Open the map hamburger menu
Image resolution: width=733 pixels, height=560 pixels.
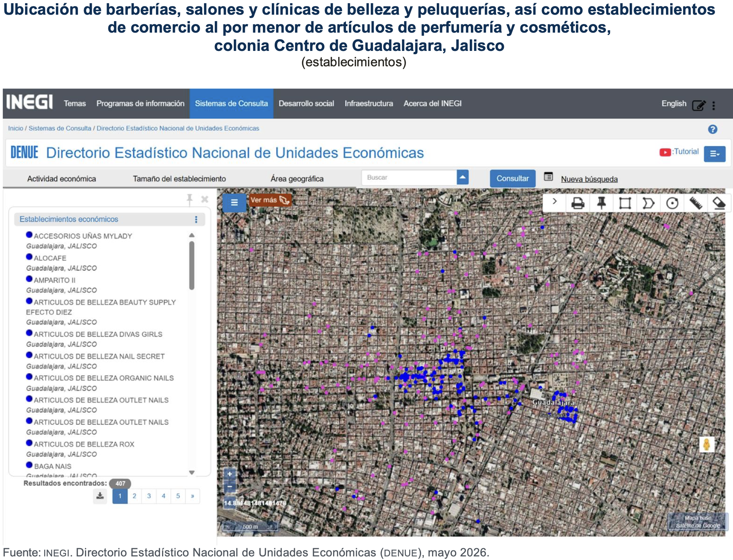pyautogui.click(x=234, y=203)
